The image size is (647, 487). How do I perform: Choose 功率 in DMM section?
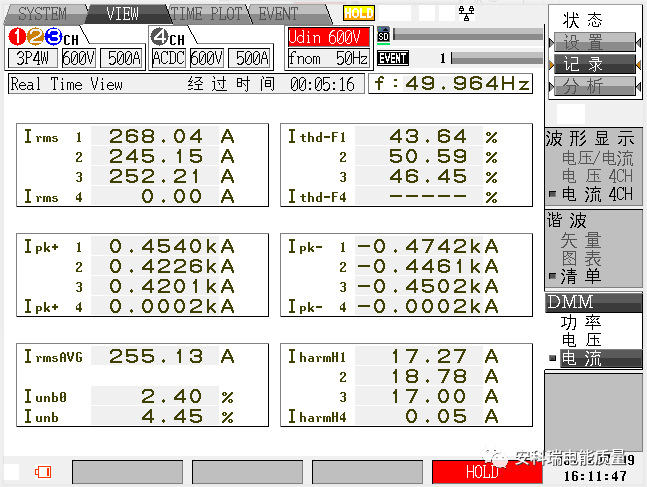(581, 322)
